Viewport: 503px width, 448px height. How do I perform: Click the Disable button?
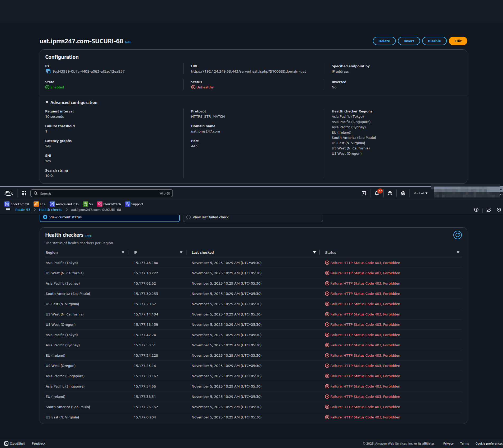tap(434, 41)
